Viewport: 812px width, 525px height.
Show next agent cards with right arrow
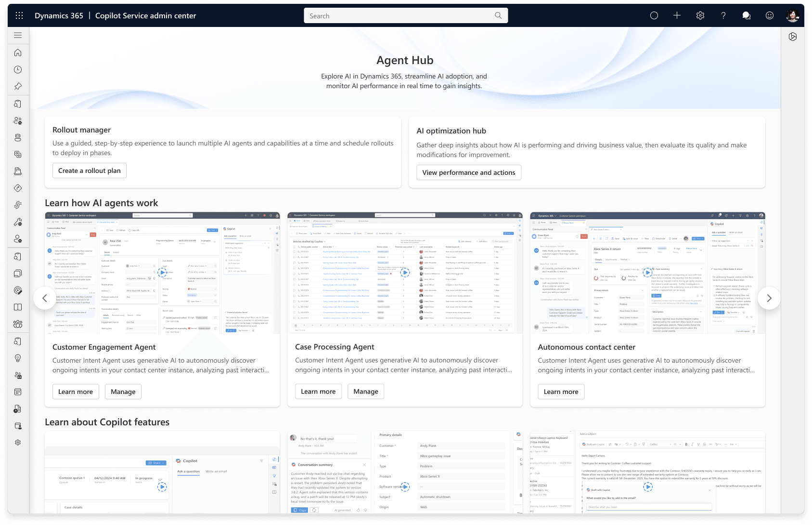coord(769,298)
